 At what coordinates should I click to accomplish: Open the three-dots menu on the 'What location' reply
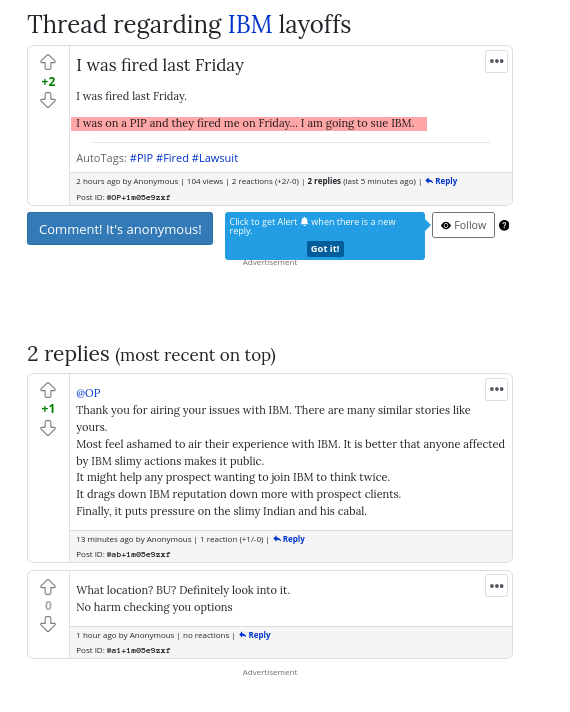pyautogui.click(x=496, y=586)
